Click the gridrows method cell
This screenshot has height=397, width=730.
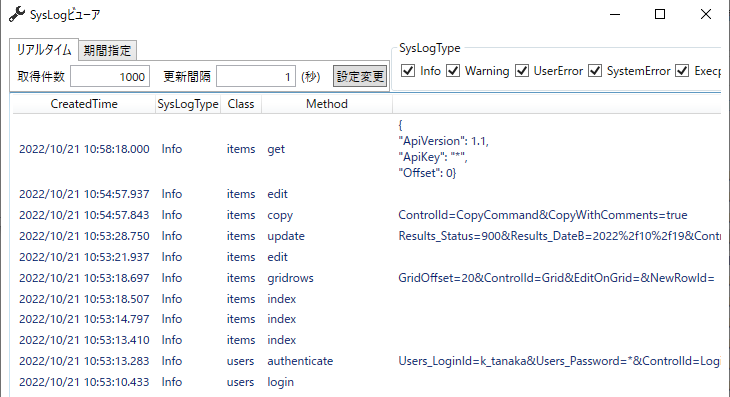coord(290,278)
